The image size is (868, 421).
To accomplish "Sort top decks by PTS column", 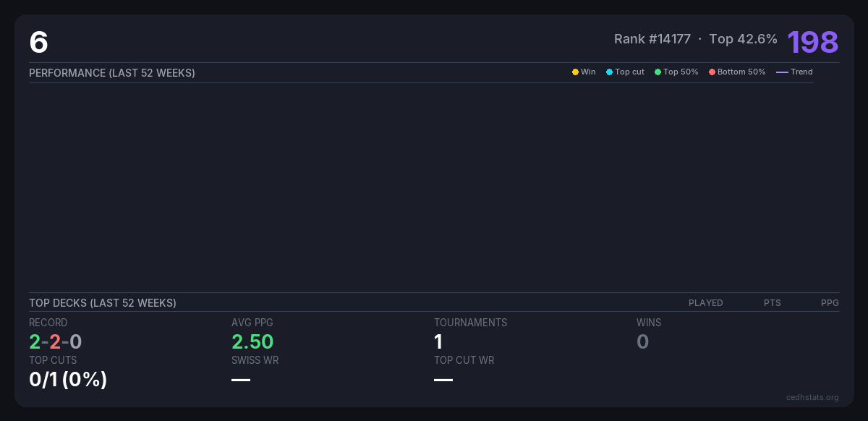I will (x=772, y=303).
